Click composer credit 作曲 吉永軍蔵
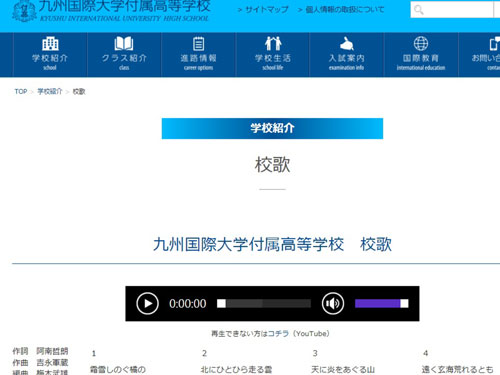The height and width of the screenshot is (375, 500). 40,362
